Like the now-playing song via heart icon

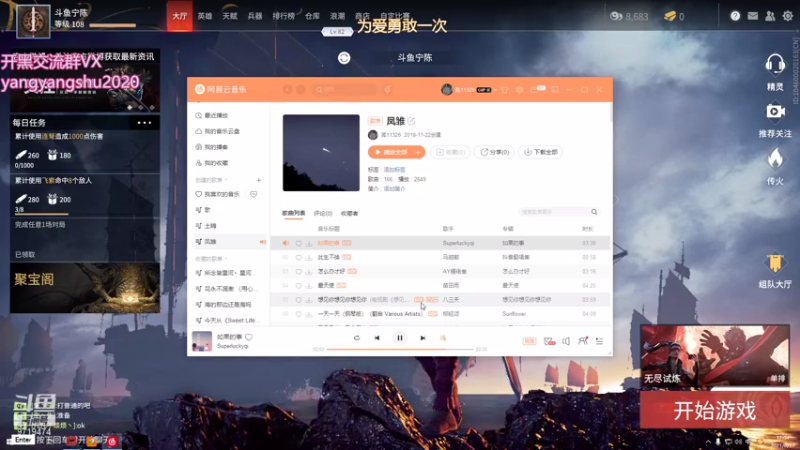click(249, 337)
